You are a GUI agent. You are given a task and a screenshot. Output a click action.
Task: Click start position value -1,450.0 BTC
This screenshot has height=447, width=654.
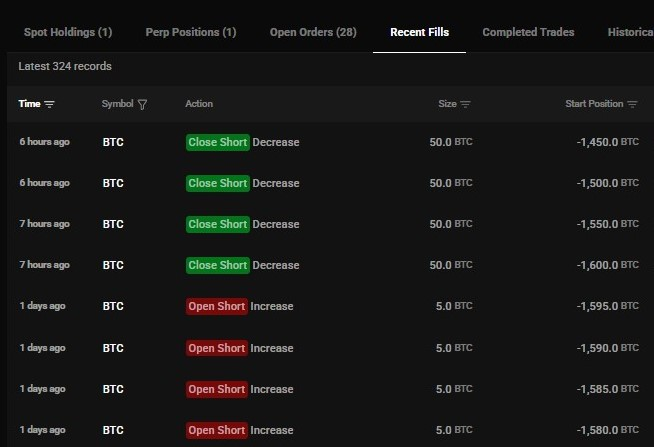(608, 142)
